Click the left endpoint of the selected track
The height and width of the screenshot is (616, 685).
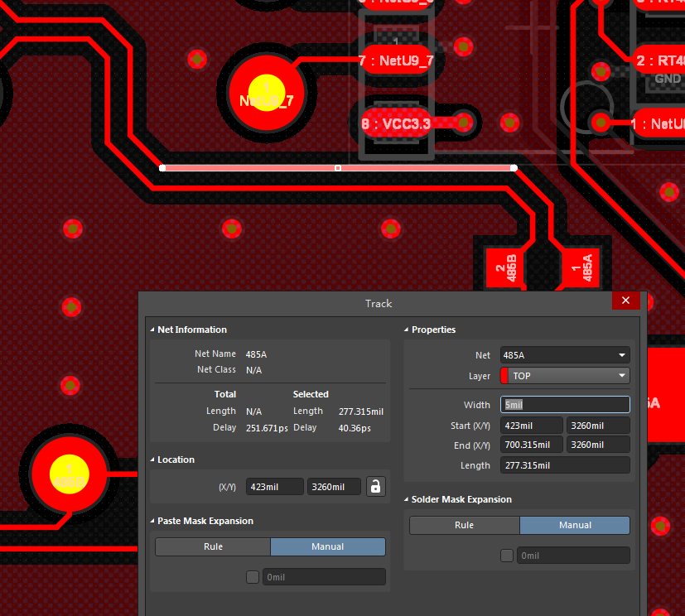click(162, 168)
